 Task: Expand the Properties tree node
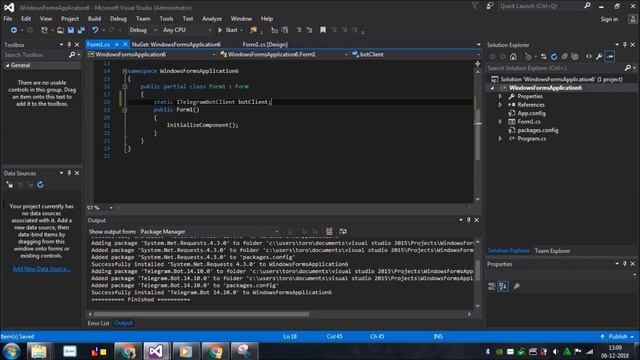pyautogui.click(x=500, y=97)
